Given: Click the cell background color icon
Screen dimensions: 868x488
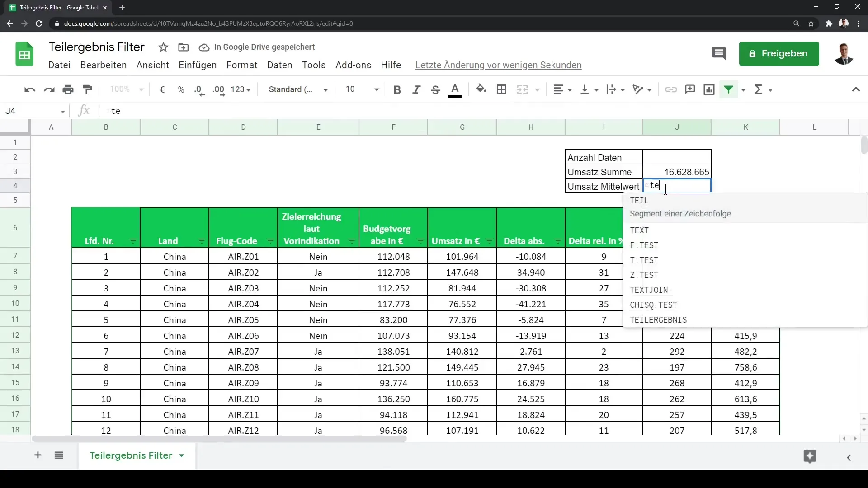Looking at the screenshot, I should click(x=481, y=89).
